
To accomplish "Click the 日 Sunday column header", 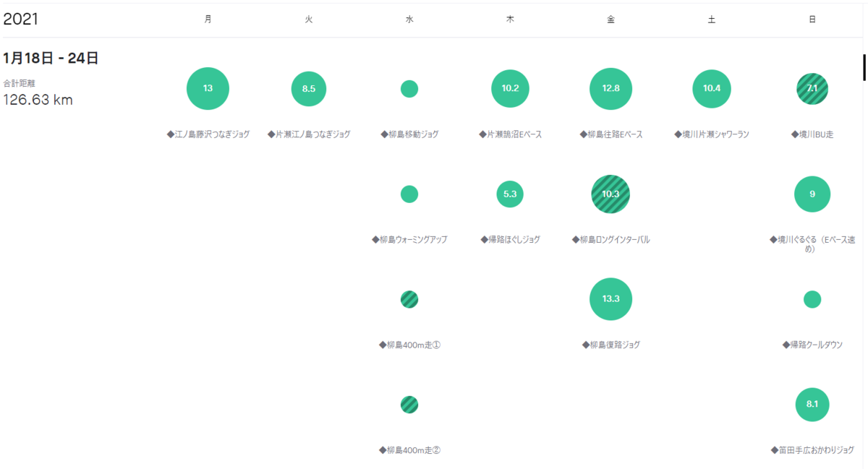I will click(812, 20).
